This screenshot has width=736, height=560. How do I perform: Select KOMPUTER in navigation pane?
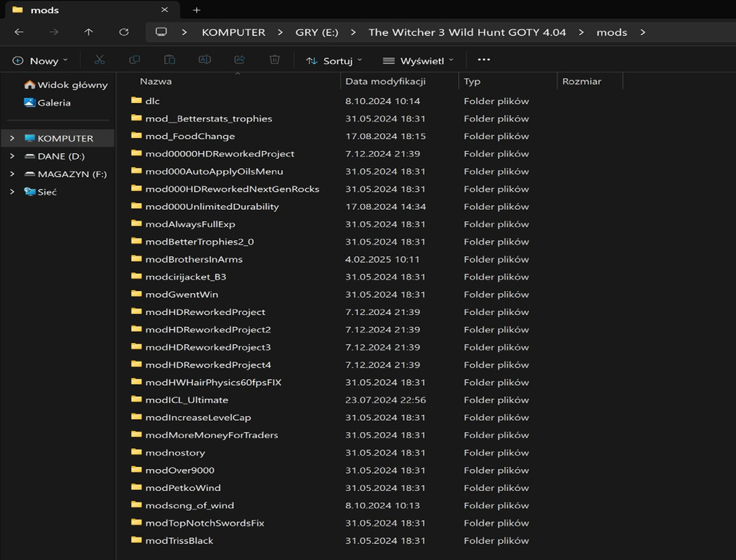click(59, 139)
